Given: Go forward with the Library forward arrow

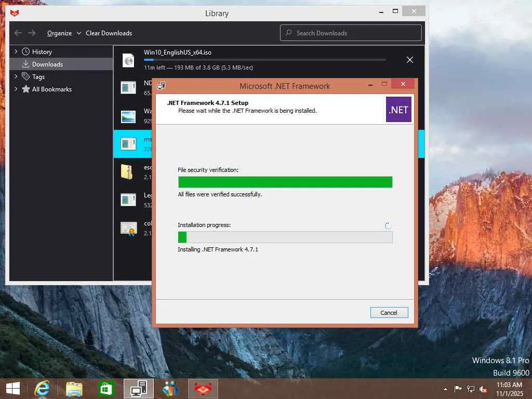Looking at the screenshot, I should [x=32, y=33].
